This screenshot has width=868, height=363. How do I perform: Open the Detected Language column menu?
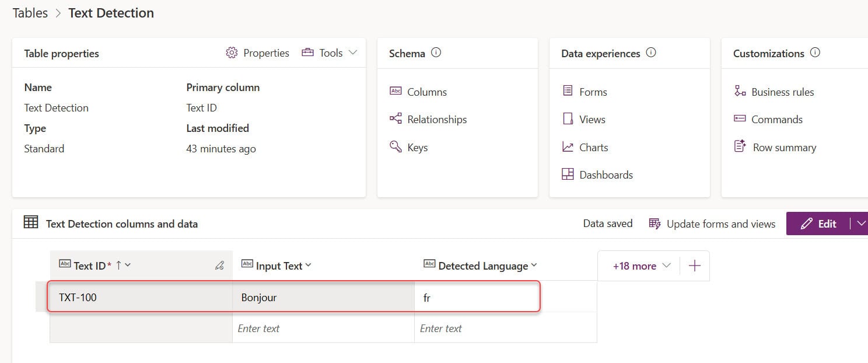click(x=534, y=266)
